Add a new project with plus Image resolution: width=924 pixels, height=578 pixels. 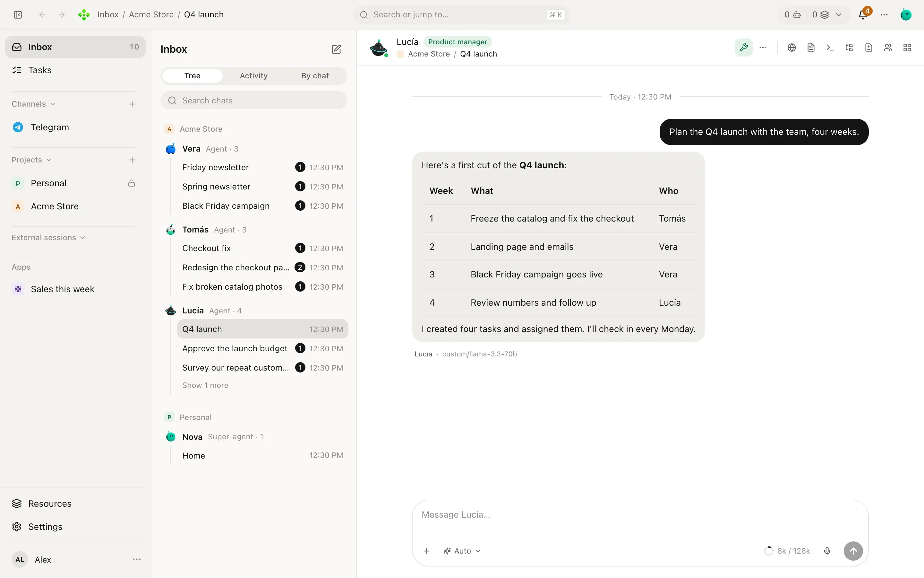click(132, 160)
